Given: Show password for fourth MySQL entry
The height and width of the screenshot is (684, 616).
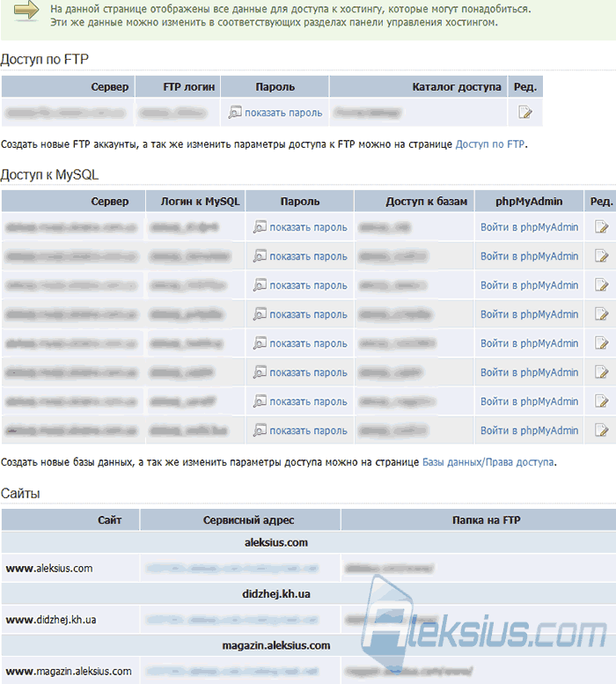Looking at the screenshot, I should coord(308,314).
